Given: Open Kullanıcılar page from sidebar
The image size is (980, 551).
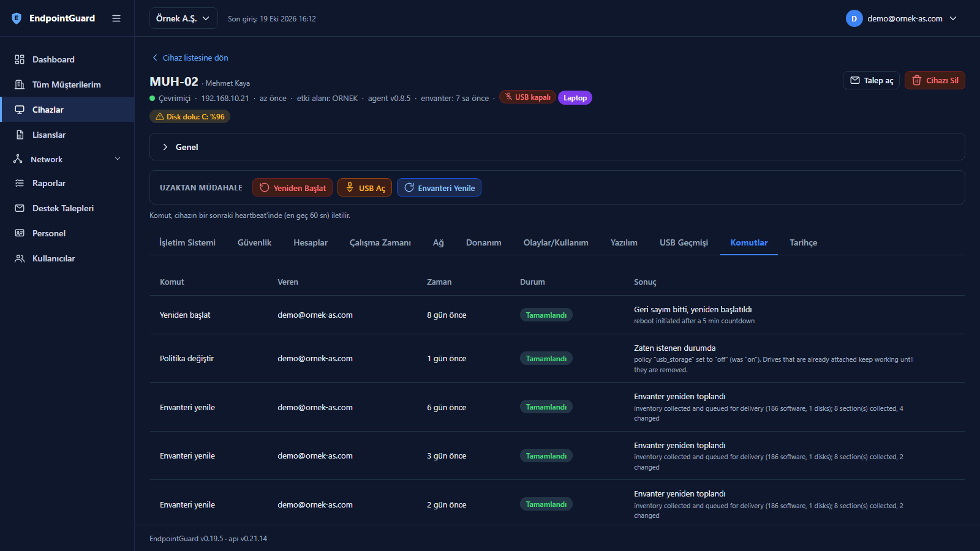Looking at the screenshot, I should (x=67, y=258).
